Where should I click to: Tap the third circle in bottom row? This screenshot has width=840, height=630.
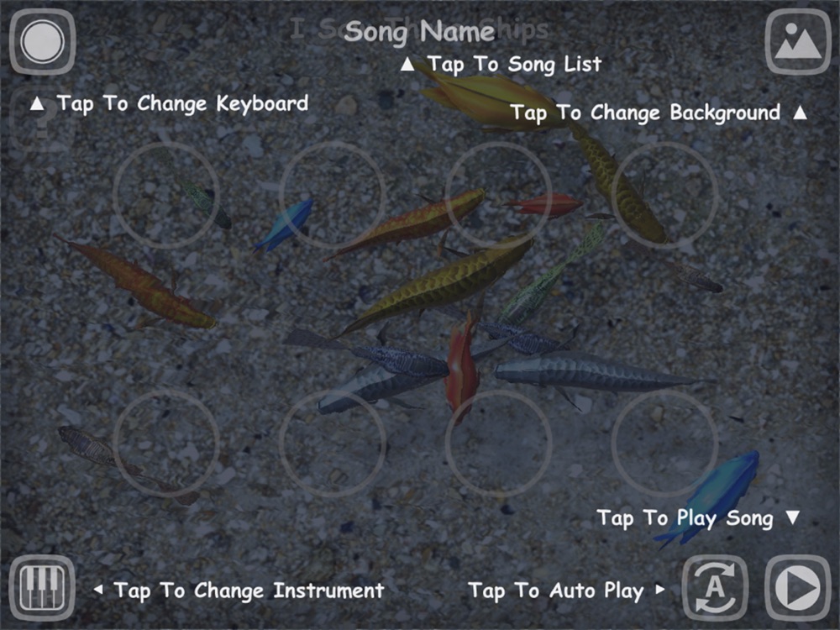pos(498,444)
